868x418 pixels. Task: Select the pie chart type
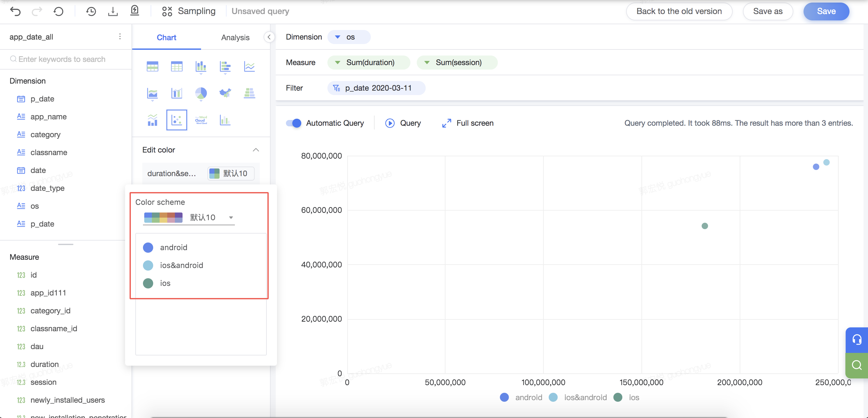(201, 93)
